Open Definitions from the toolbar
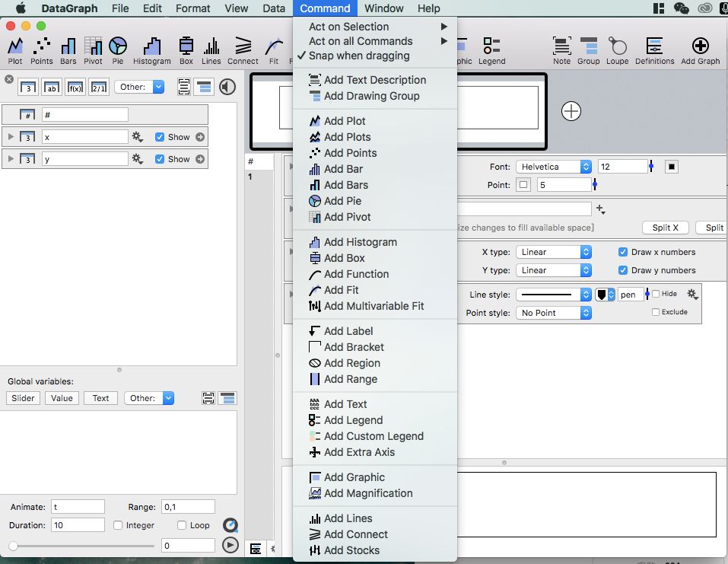The width and height of the screenshot is (728, 564). click(x=655, y=51)
